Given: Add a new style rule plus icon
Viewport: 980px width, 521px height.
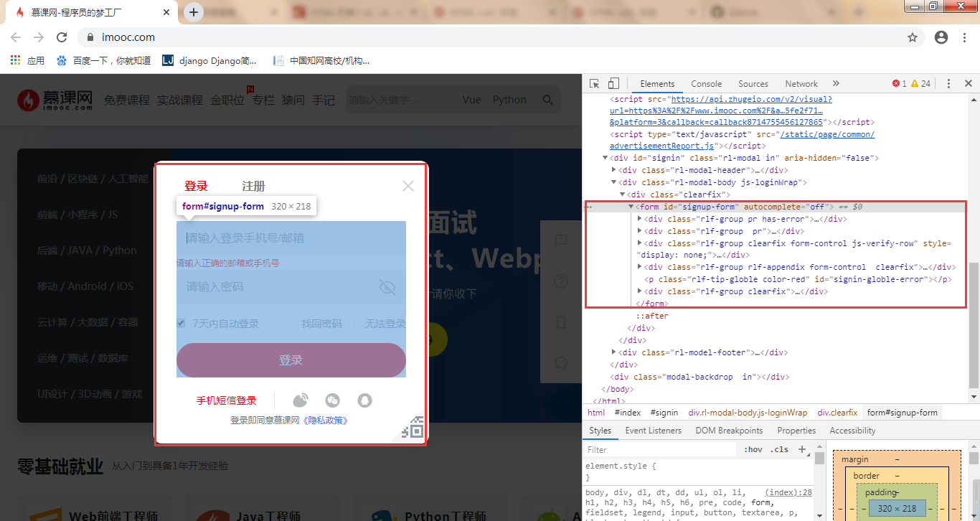Looking at the screenshot, I should pos(802,450).
